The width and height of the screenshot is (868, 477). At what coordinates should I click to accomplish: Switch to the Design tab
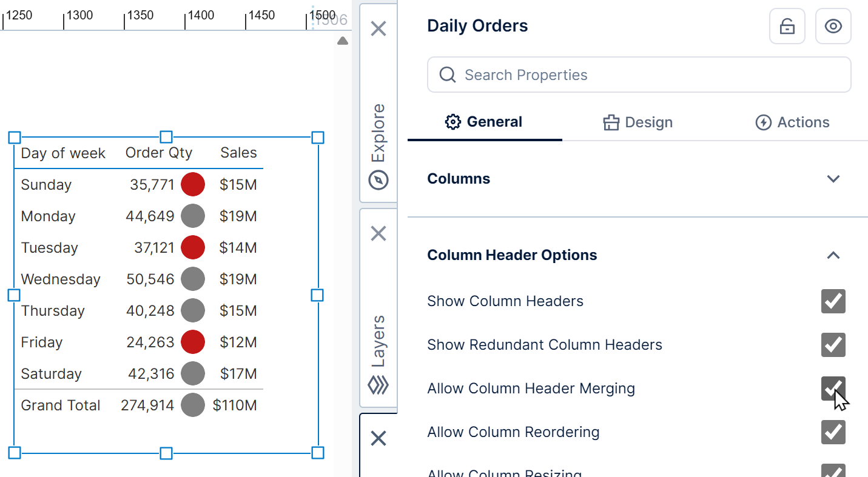(x=638, y=122)
